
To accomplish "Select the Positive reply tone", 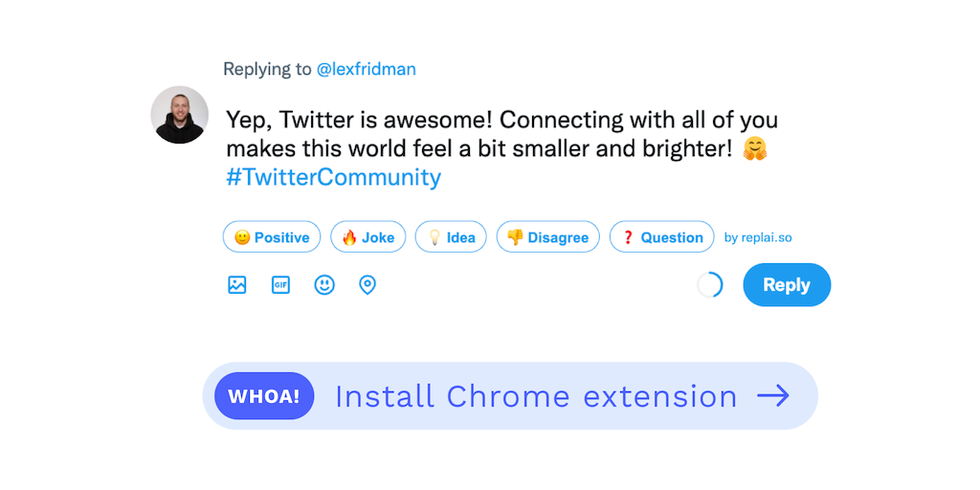I will point(272,237).
